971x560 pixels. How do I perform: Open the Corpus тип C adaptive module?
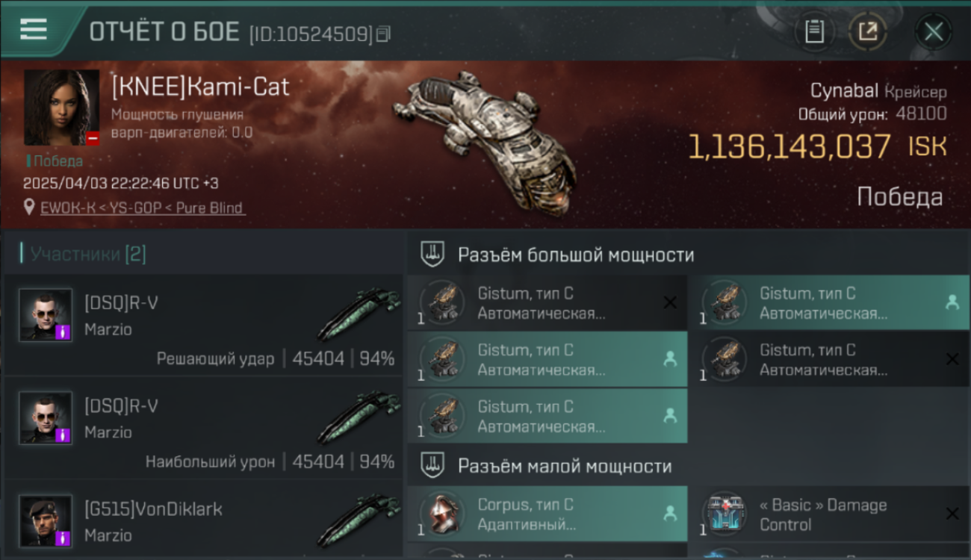(x=547, y=514)
